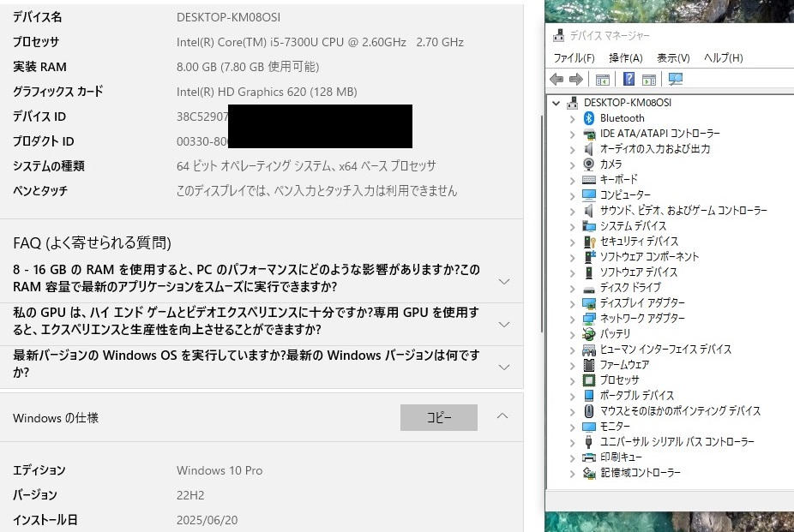Click Help question-mark toolbar icon
Image resolution: width=794 pixels, height=532 pixels.
point(629,79)
